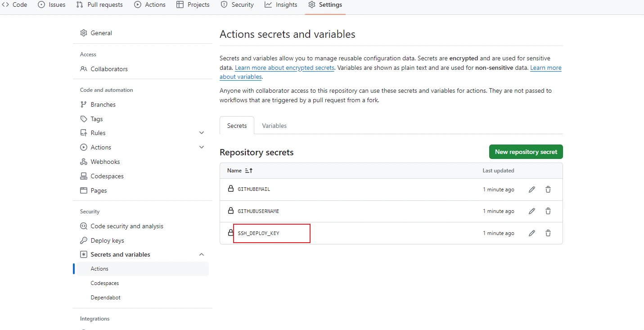Open the Learn more about variables link
This screenshot has height=330, width=644.
pos(546,68)
